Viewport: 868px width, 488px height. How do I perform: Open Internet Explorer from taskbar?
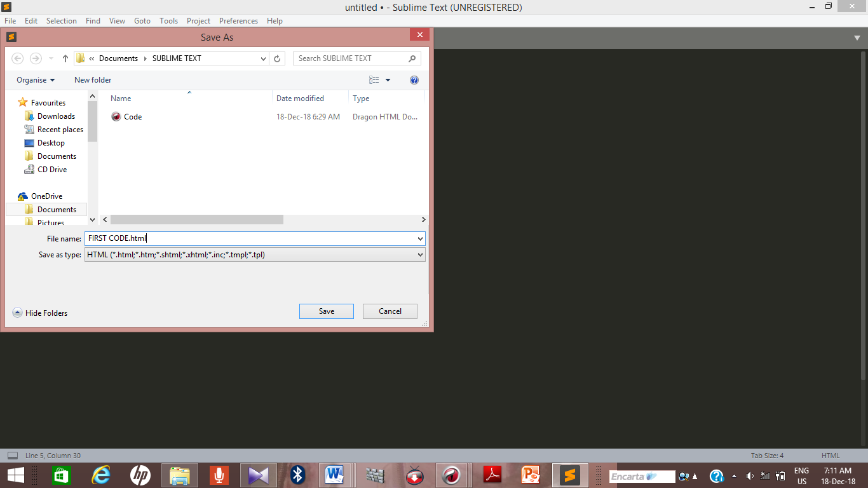100,475
